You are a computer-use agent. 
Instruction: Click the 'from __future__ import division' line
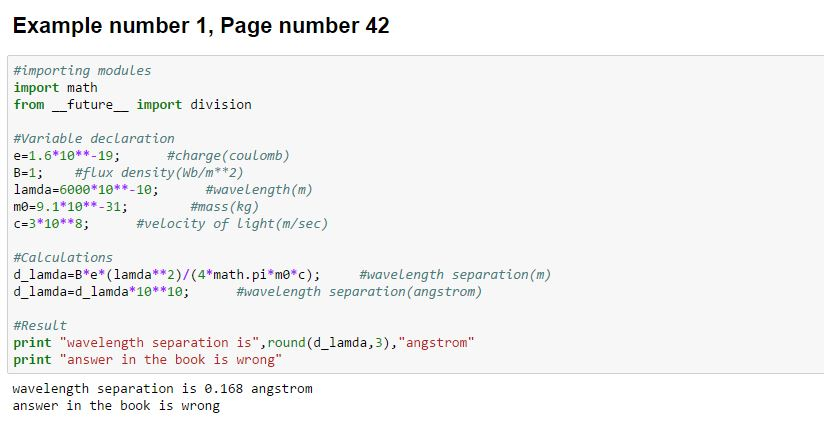tap(132, 104)
